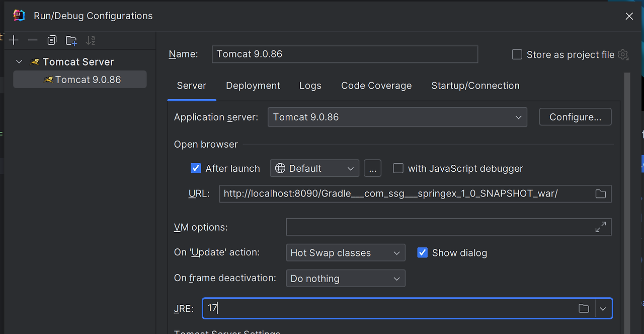644x334 pixels.
Task: Open Store as project file settings gear
Action: click(x=623, y=54)
